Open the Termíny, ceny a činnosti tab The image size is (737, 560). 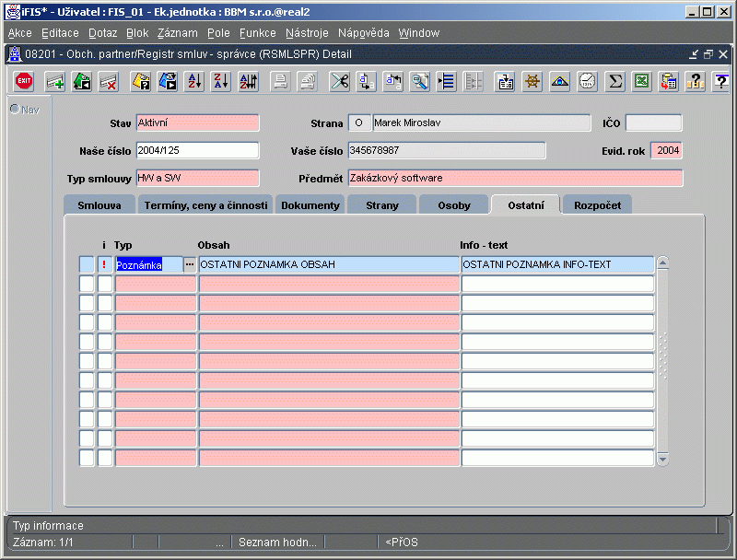[x=205, y=205]
